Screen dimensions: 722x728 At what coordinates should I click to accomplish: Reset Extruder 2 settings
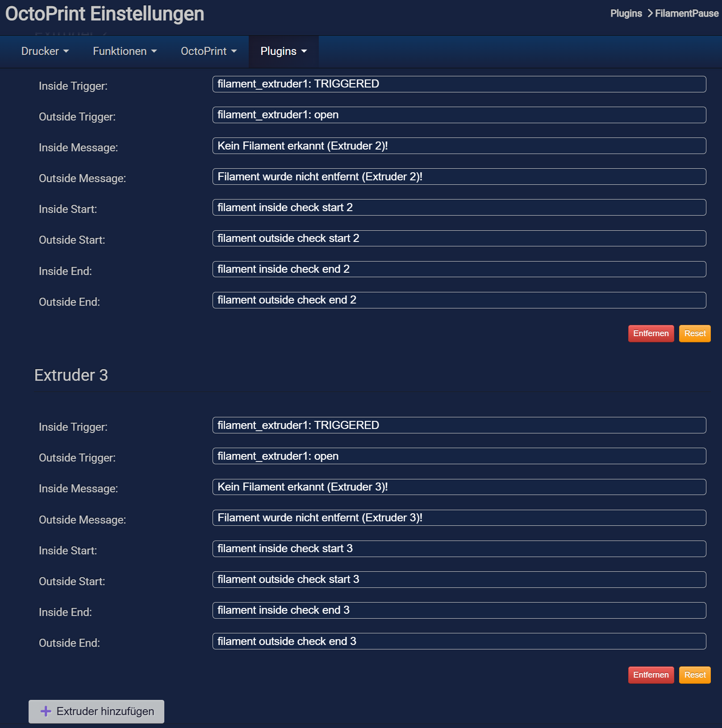coord(695,333)
